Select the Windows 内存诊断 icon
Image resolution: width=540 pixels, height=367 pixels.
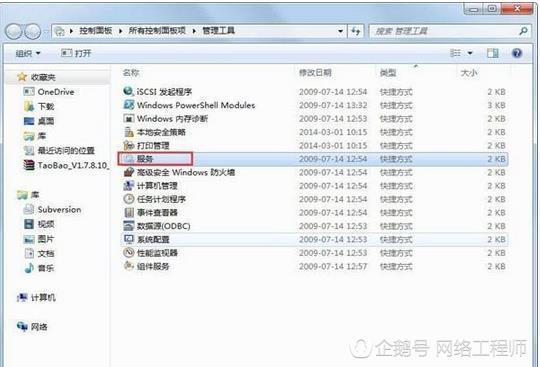[x=128, y=118]
